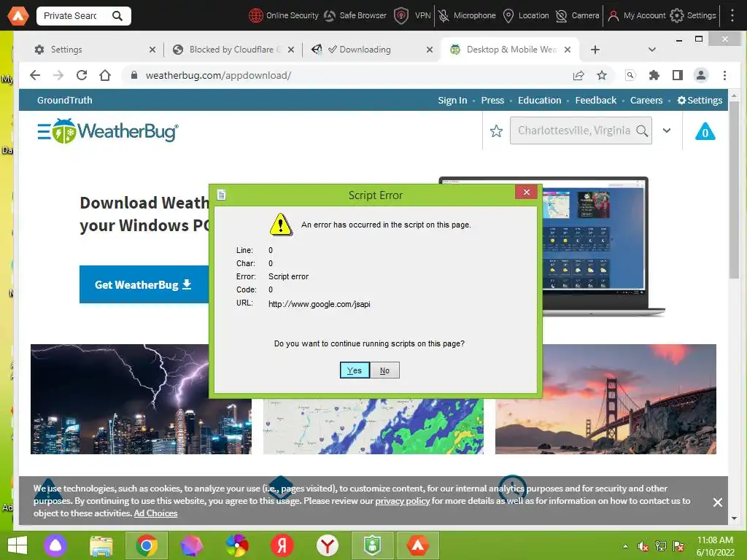Bookmark this page with star

pyautogui.click(x=602, y=75)
